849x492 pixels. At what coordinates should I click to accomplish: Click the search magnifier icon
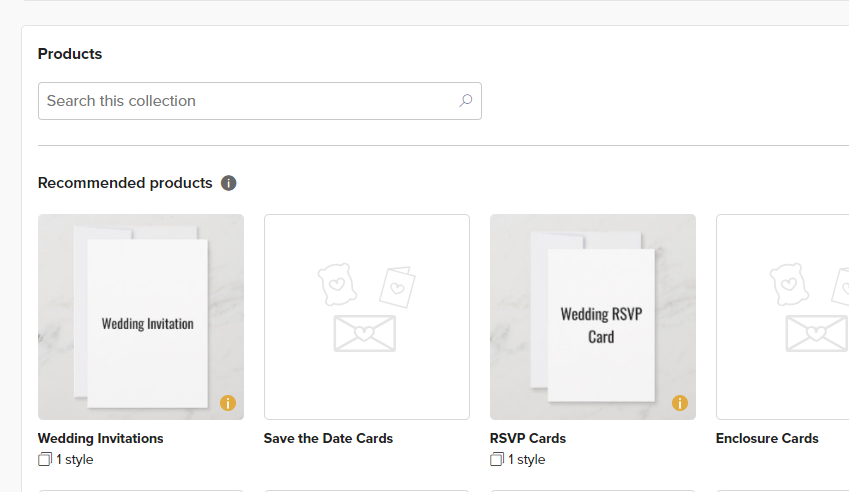[466, 101]
